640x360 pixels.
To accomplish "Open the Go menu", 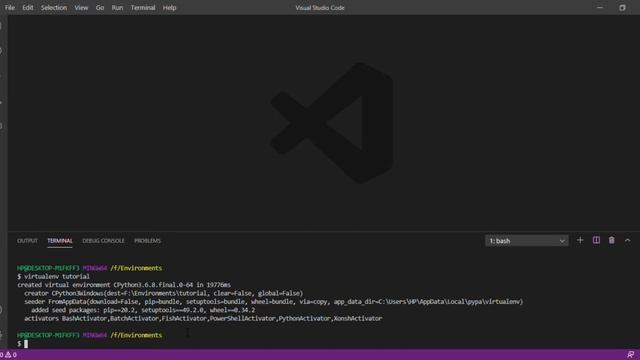I will 100,8.
